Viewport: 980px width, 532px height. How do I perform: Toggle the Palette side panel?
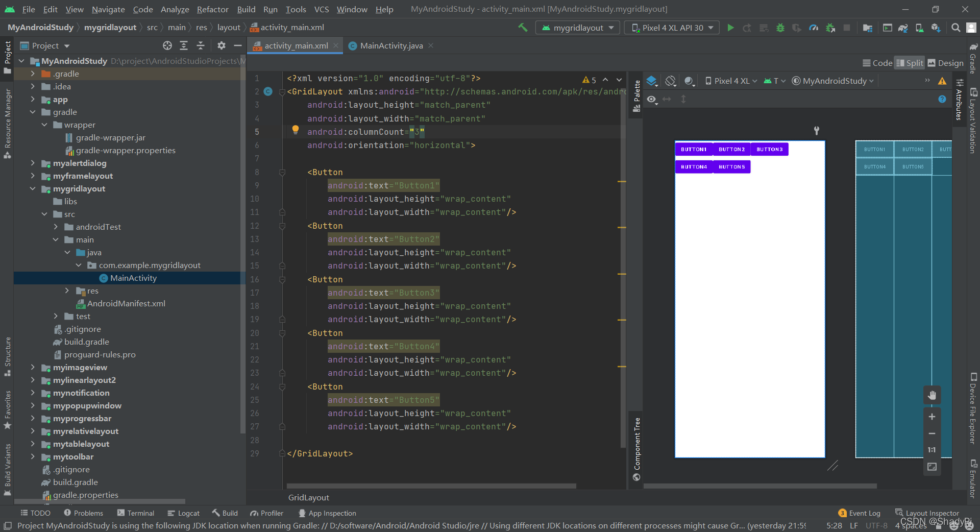636,96
